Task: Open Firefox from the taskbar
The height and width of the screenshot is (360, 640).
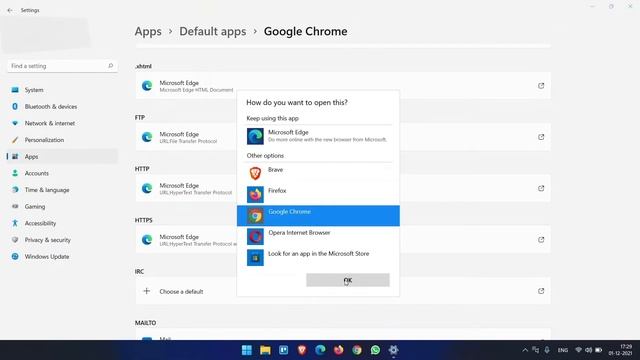Action: [339, 350]
